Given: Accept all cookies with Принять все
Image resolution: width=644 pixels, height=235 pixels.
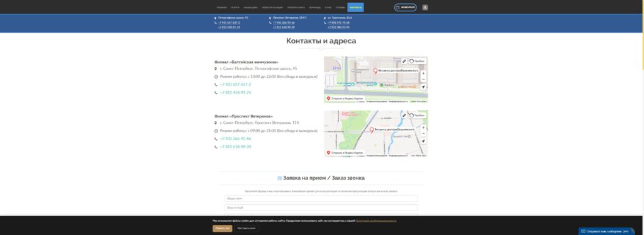Looking at the screenshot, I should coord(222,229).
